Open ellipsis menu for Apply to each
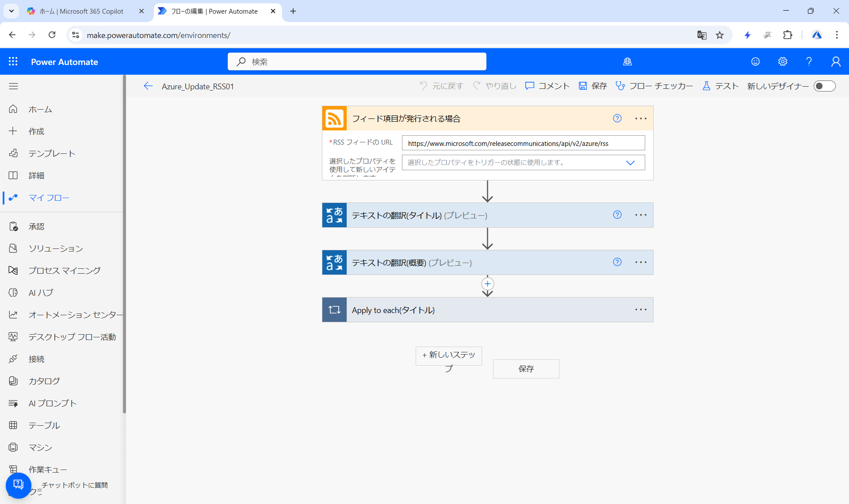The height and width of the screenshot is (504, 849). [641, 310]
